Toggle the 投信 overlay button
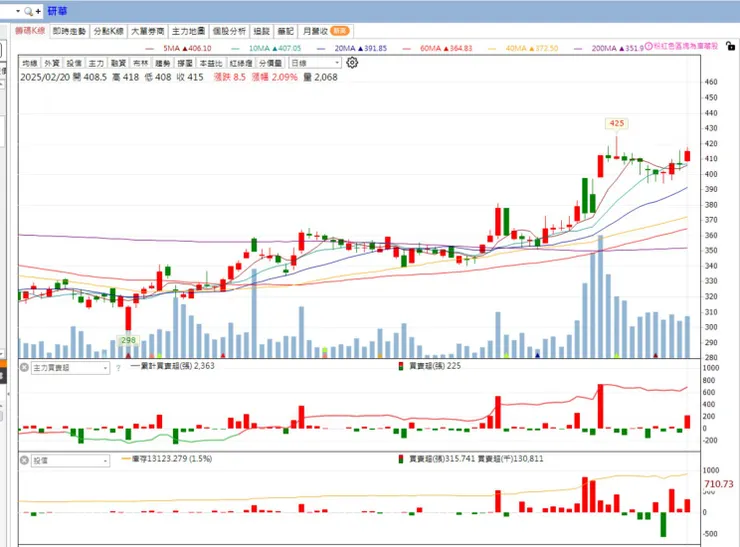Screen dimensions: 740x547 (x=74, y=63)
